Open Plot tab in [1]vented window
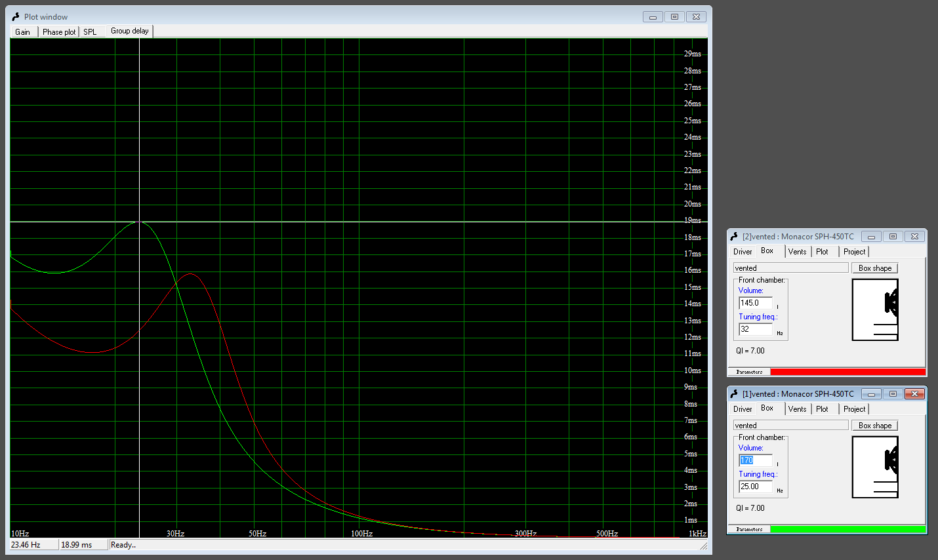Screen dimensions: 938x560 pos(823,409)
